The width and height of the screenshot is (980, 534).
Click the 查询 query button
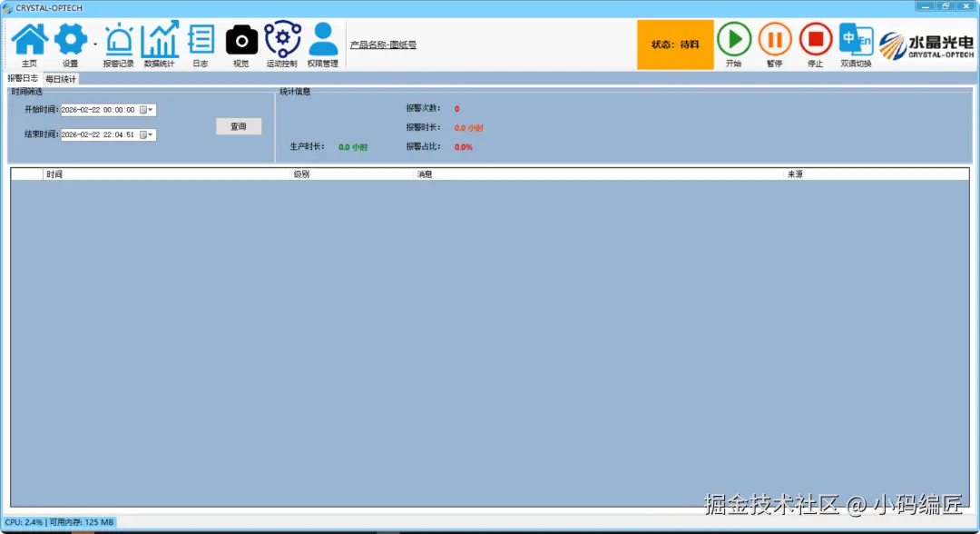[x=238, y=126]
